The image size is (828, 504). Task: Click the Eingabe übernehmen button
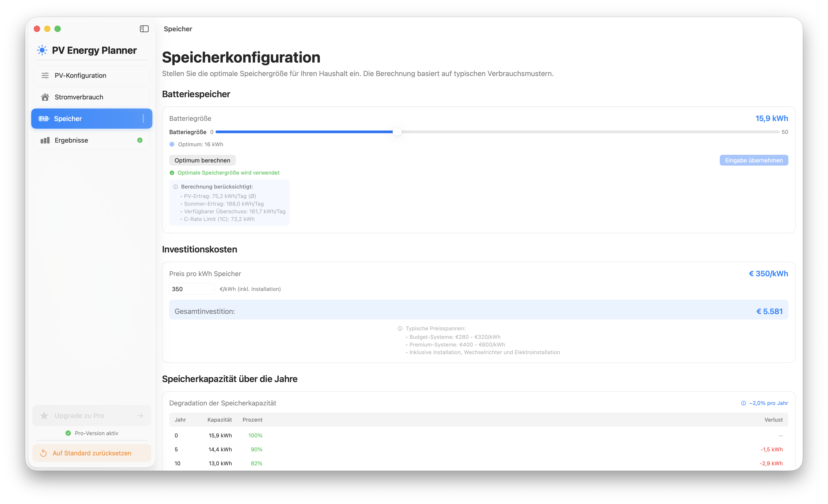(753, 160)
